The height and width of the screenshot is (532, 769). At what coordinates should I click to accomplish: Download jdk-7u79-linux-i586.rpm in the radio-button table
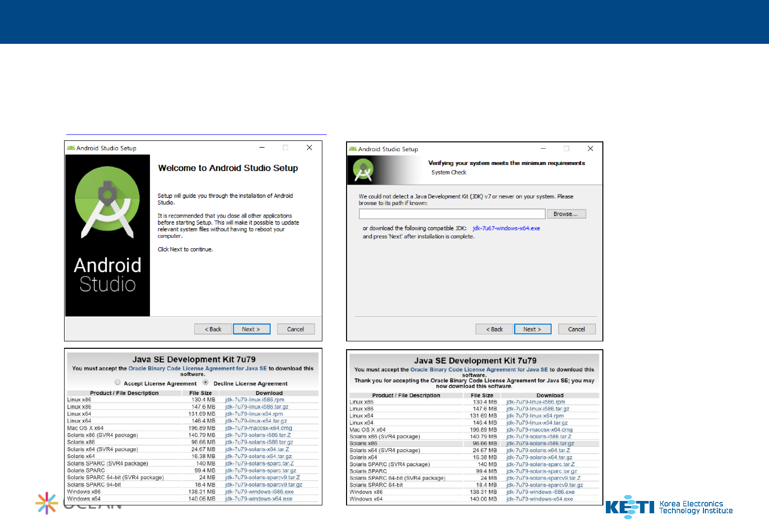(255, 400)
